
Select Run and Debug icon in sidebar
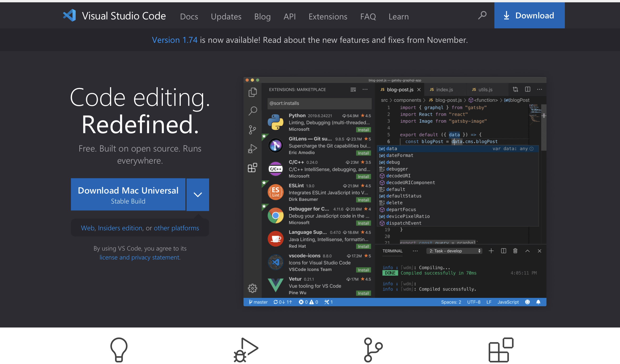click(x=252, y=149)
